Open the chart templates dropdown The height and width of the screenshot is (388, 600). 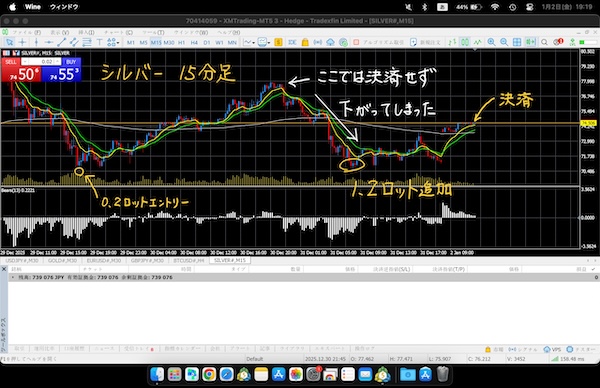pyautogui.click(x=264, y=42)
